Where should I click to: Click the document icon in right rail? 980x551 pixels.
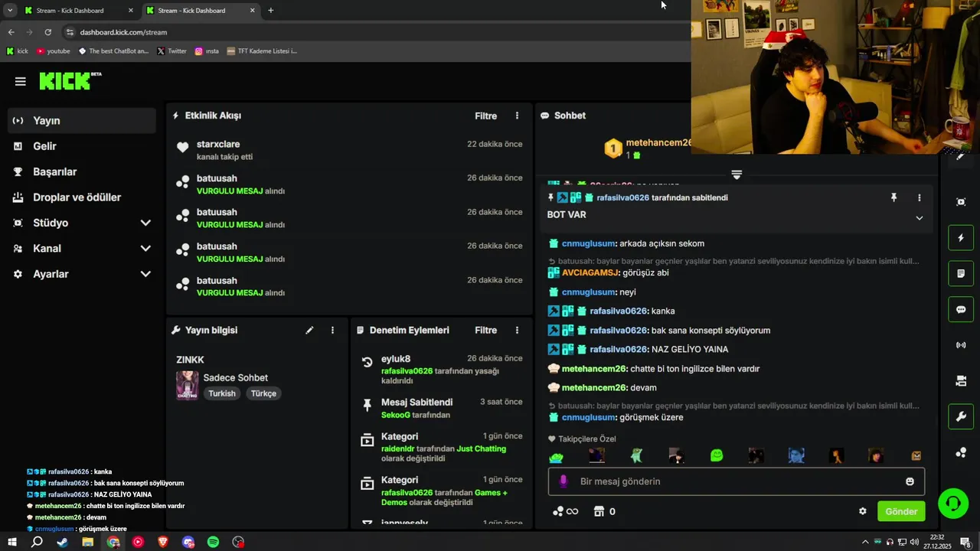(x=961, y=273)
